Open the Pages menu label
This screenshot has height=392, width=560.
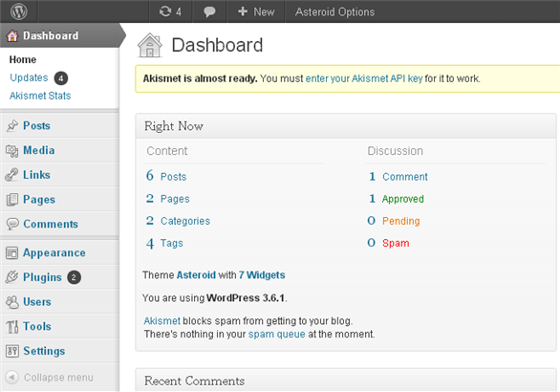click(39, 200)
